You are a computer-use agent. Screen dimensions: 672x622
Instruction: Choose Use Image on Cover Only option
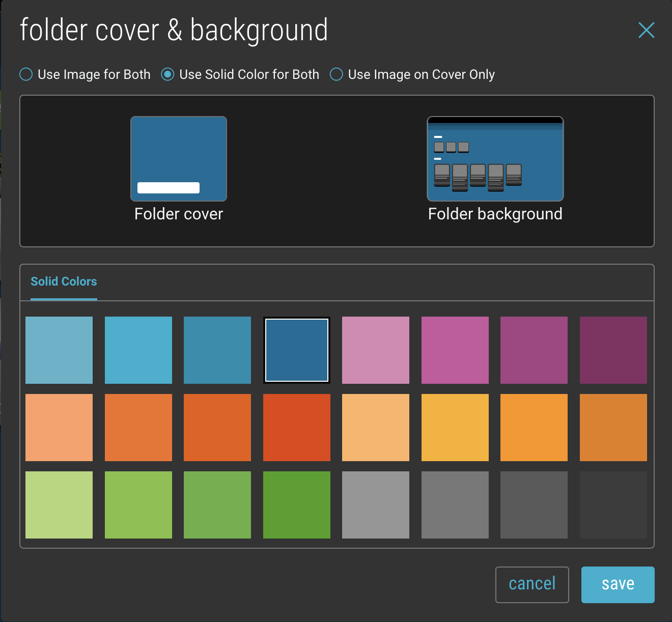337,74
